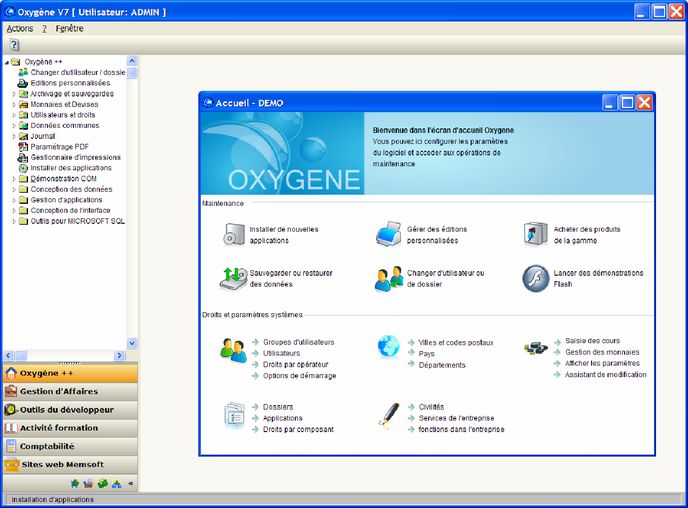Select Gestion d'applications in the tree
This screenshot has height=508, width=688.
coord(66,200)
